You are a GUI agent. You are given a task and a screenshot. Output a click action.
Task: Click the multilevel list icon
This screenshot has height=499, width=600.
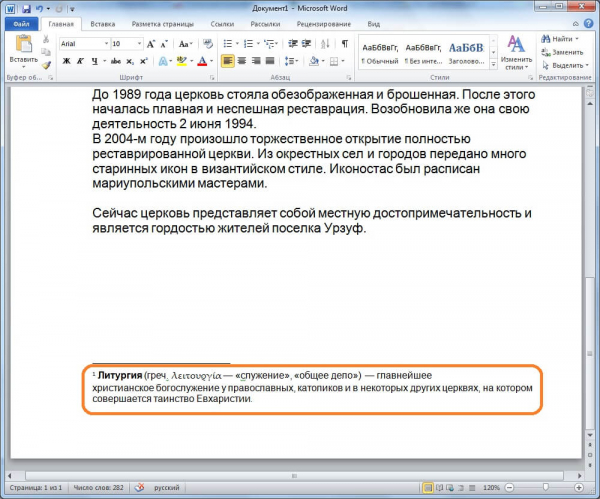coord(269,44)
